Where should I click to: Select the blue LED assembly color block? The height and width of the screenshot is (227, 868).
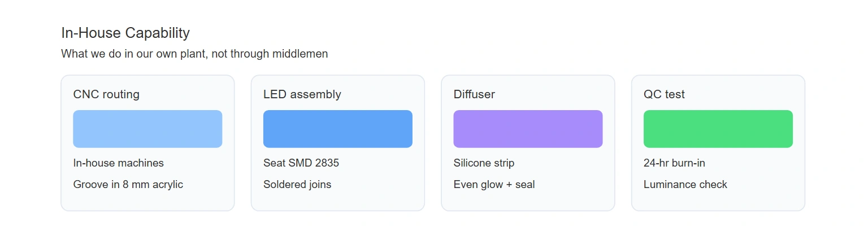pyautogui.click(x=338, y=129)
